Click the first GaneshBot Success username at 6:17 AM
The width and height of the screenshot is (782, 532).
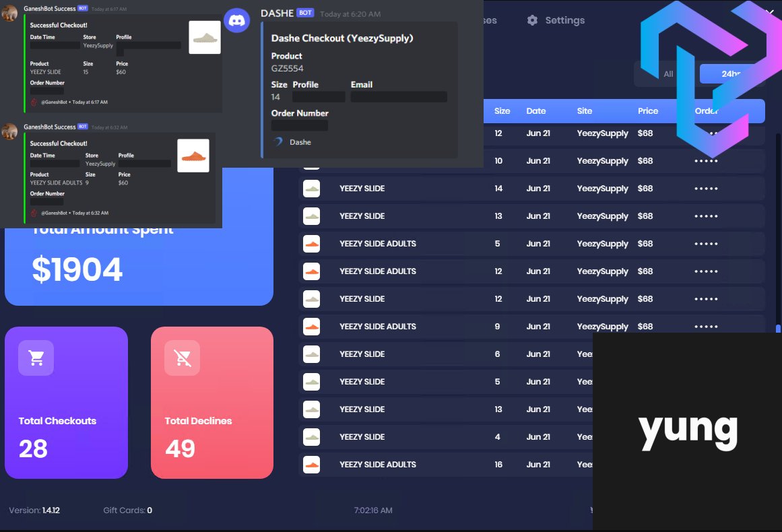pos(50,9)
